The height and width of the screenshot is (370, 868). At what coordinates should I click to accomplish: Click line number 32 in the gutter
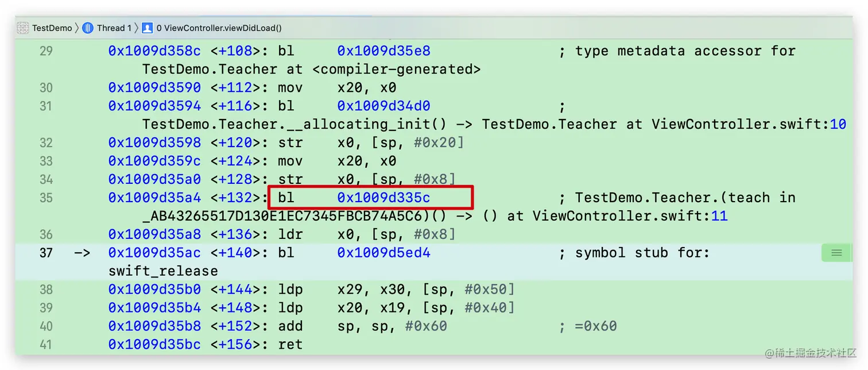tap(46, 142)
